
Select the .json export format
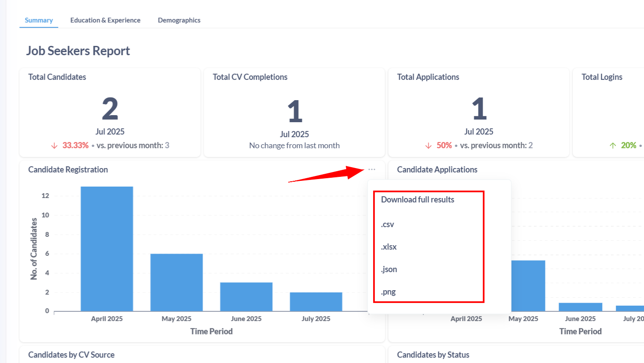(x=389, y=269)
